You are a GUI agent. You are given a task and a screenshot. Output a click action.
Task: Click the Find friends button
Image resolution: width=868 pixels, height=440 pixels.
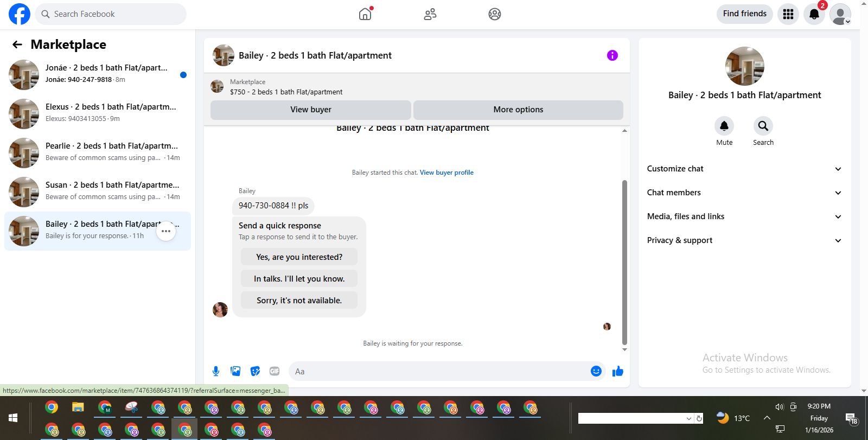[x=744, y=14]
